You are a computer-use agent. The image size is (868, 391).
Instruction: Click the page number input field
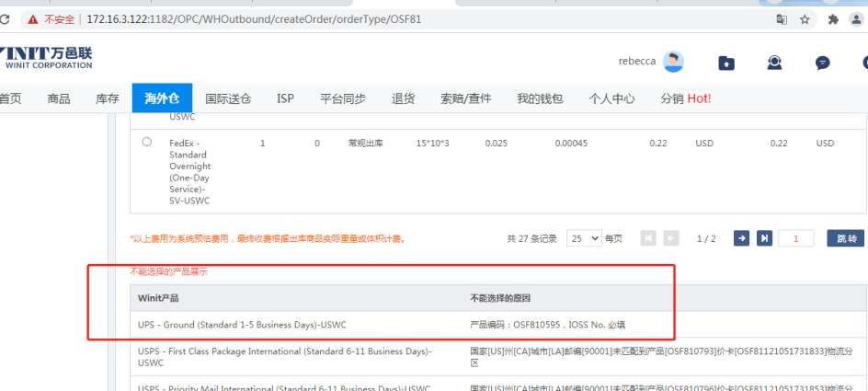click(796, 238)
